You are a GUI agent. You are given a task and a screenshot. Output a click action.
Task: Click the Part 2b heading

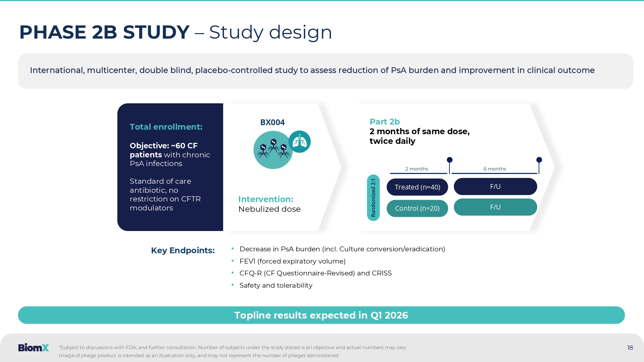click(384, 122)
